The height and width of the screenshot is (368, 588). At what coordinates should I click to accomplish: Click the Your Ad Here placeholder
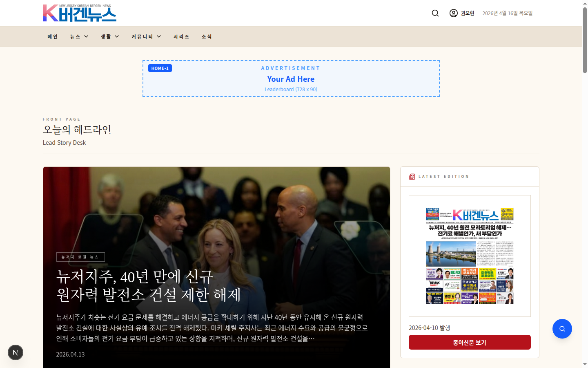point(291,79)
